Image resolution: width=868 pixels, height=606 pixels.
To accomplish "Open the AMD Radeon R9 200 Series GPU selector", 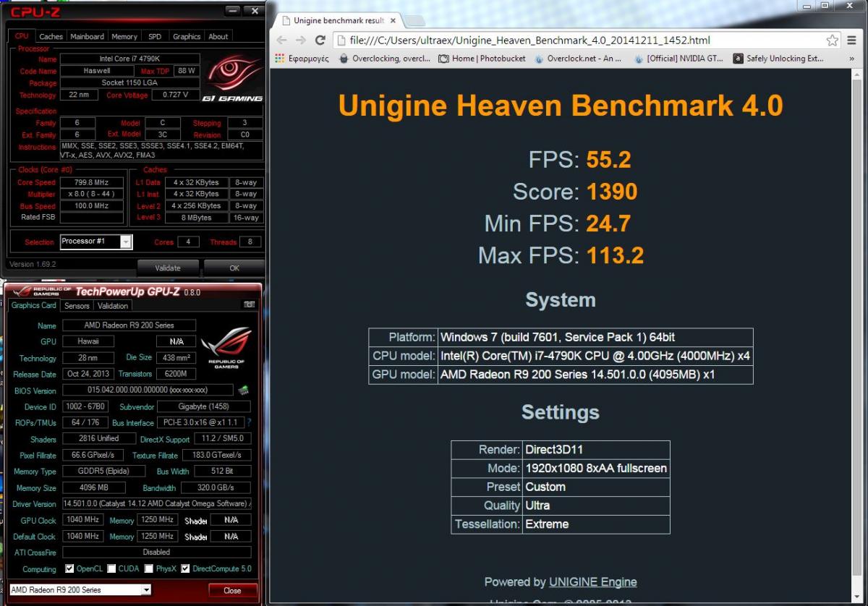I will click(80, 590).
